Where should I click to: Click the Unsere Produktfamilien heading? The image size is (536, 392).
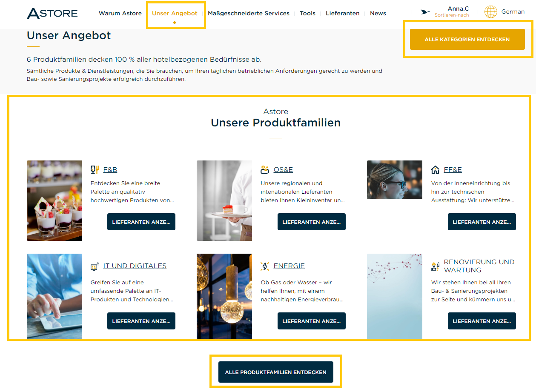coord(276,123)
